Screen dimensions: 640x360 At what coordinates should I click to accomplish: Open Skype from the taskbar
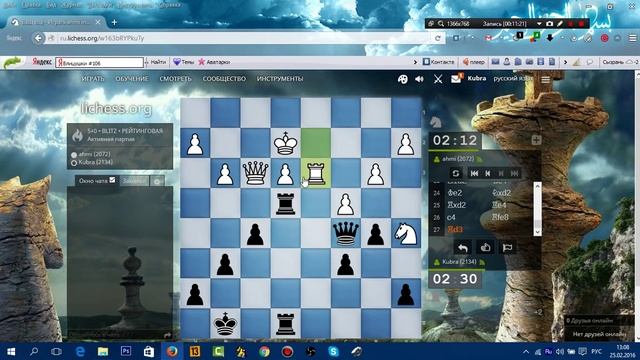tap(333, 351)
